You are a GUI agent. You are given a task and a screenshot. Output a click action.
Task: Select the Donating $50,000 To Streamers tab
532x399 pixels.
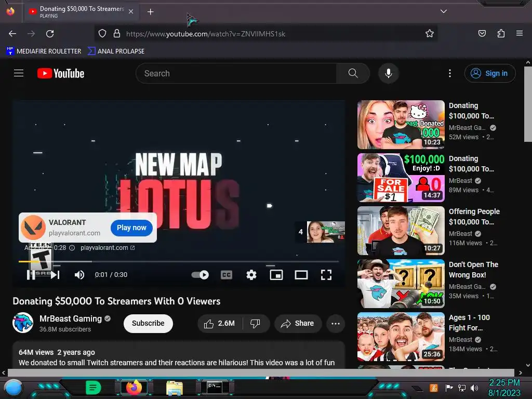click(82, 11)
